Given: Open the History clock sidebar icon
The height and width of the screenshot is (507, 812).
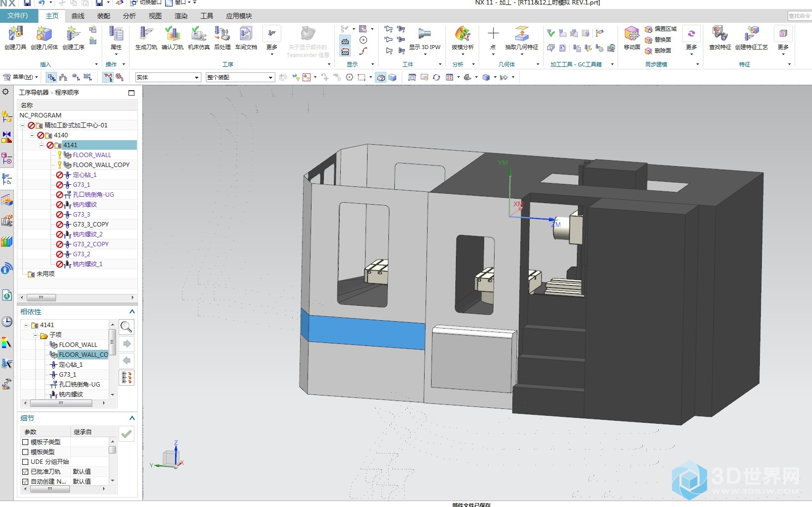Looking at the screenshot, I should pyautogui.click(x=6, y=322).
